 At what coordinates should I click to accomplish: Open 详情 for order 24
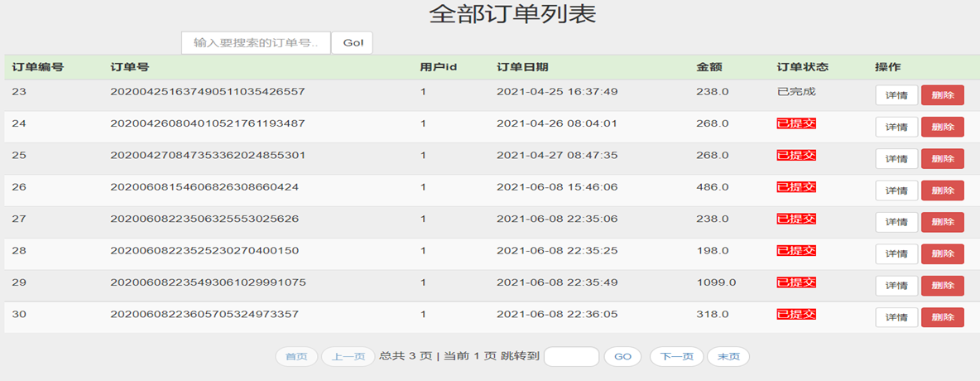pos(897,127)
